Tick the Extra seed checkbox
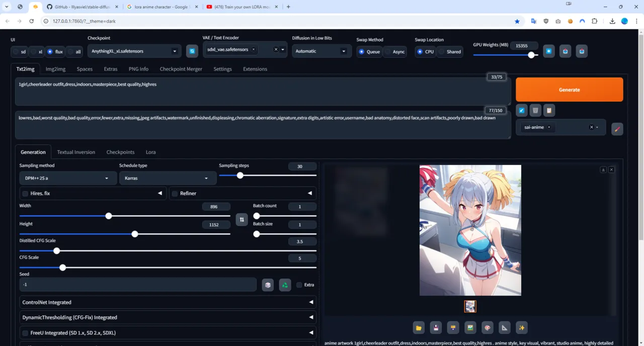The width and height of the screenshot is (644, 346). tap(299, 285)
